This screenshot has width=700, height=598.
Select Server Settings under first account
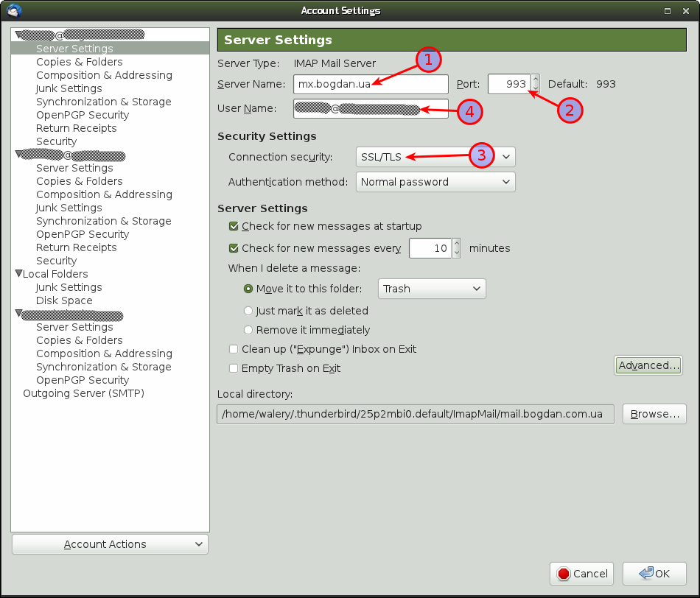coord(74,48)
